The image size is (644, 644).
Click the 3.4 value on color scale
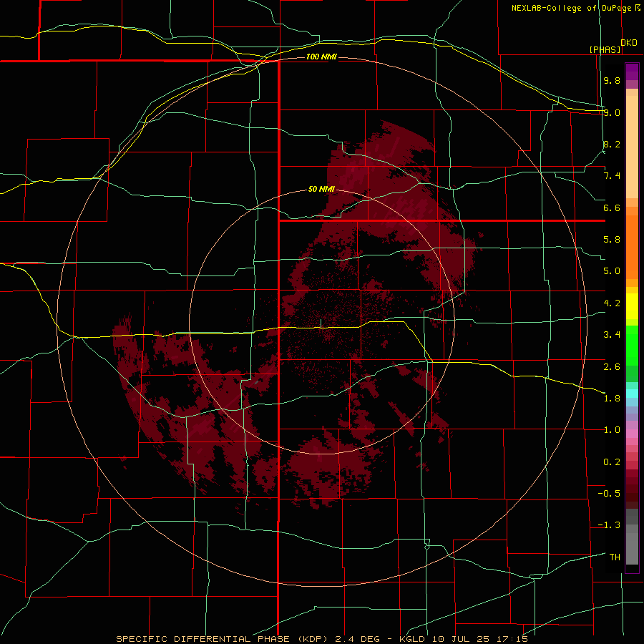612,335
